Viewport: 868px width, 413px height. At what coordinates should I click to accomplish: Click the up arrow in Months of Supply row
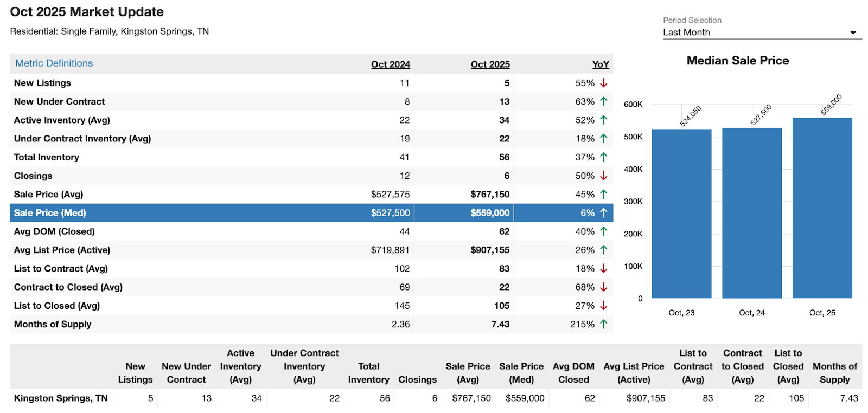(x=603, y=324)
